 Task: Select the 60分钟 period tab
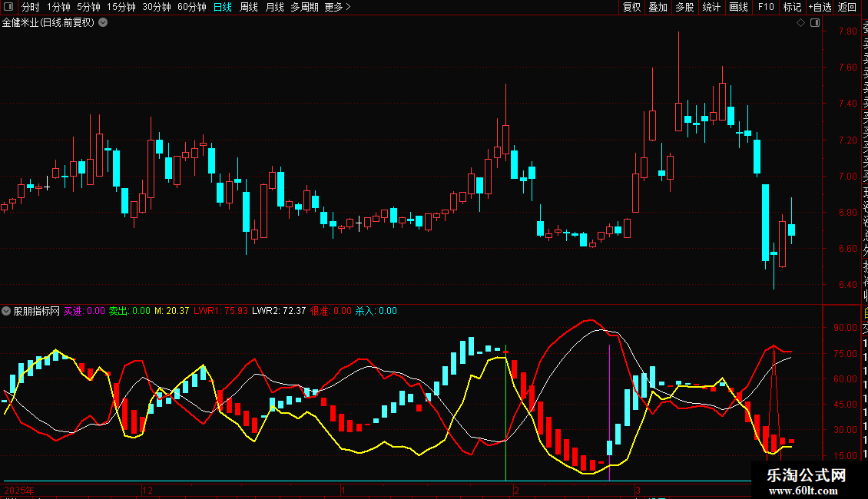pos(192,7)
